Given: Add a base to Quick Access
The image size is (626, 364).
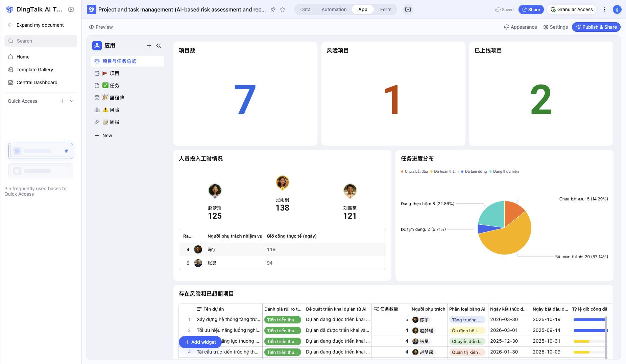Looking at the screenshot, I should [x=62, y=101].
